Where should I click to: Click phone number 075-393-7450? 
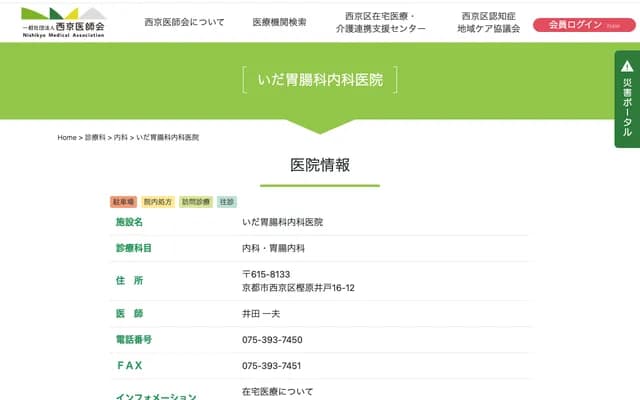(x=272, y=340)
